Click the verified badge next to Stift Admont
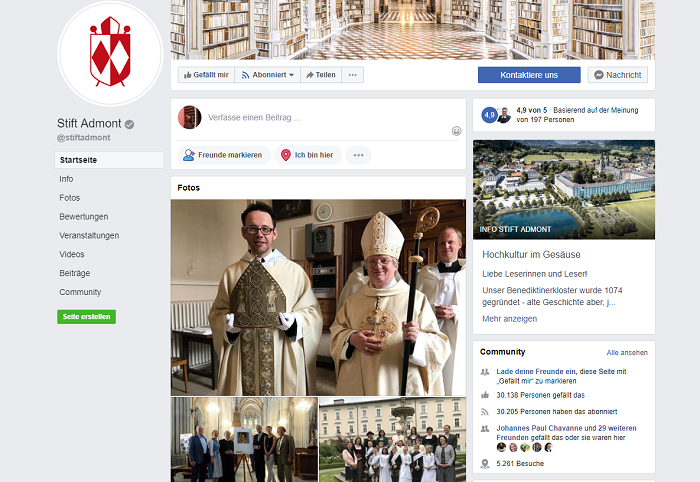The image size is (700, 482). coord(129,124)
